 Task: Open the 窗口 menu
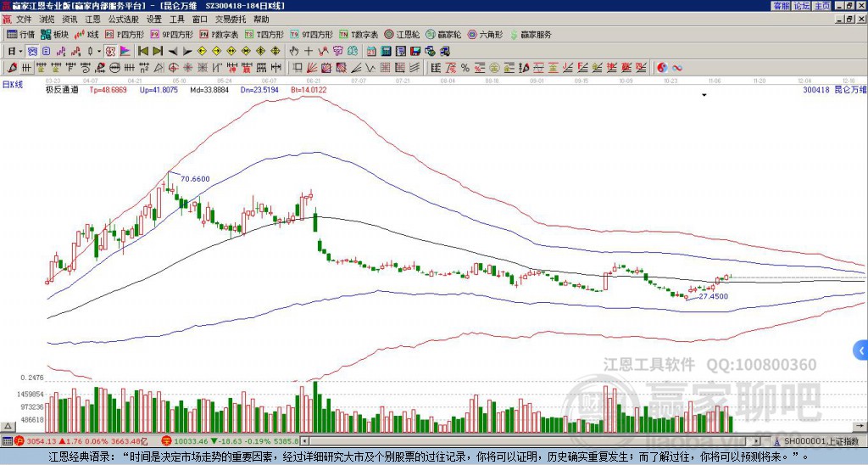200,20
